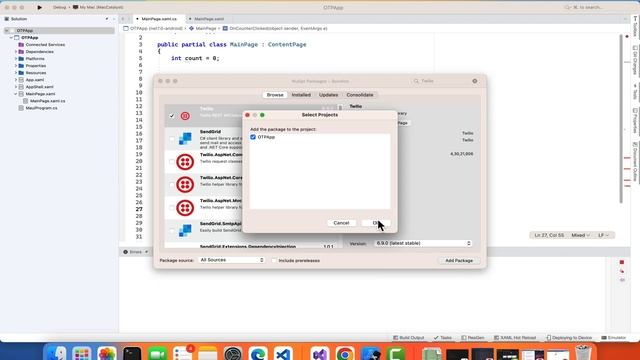The height and width of the screenshot is (360, 640).
Task: Check the second Twilio.AspNet.Core package checkbox
Action: (x=172, y=184)
